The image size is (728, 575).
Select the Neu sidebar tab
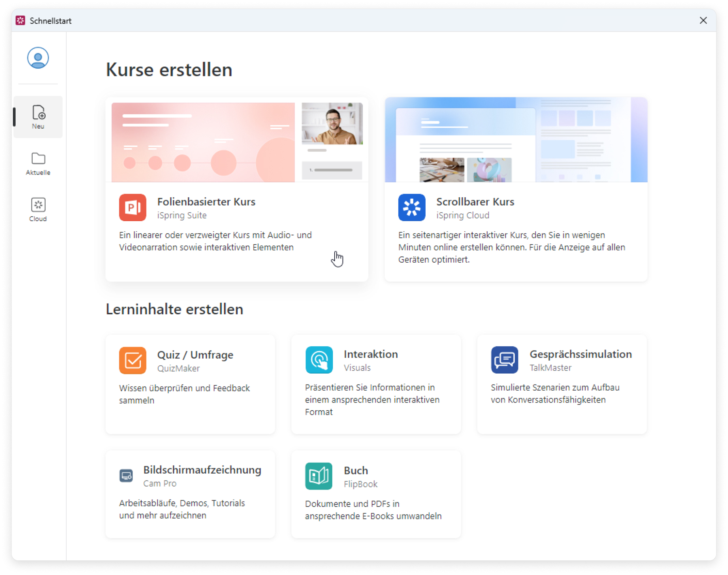[38, 117]
